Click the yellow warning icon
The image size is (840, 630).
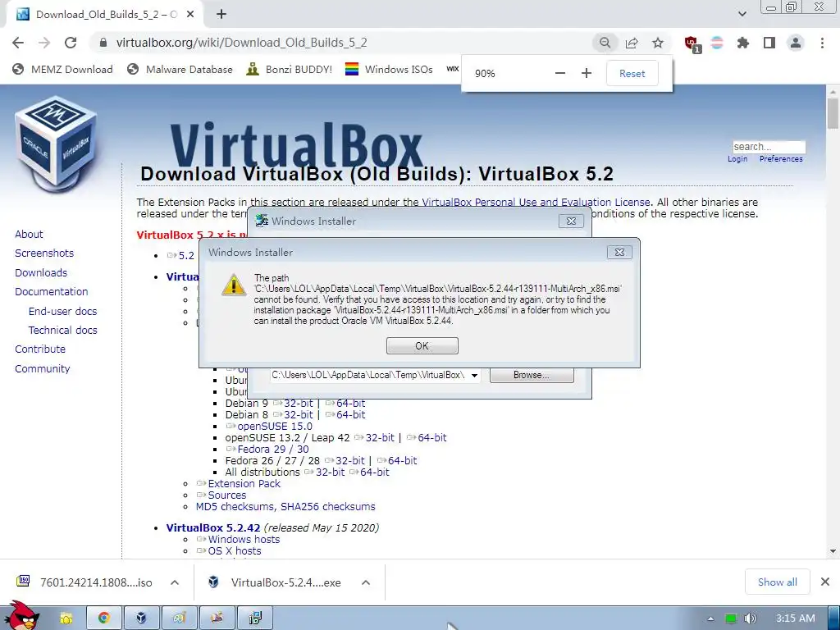(x=234, y=285)
